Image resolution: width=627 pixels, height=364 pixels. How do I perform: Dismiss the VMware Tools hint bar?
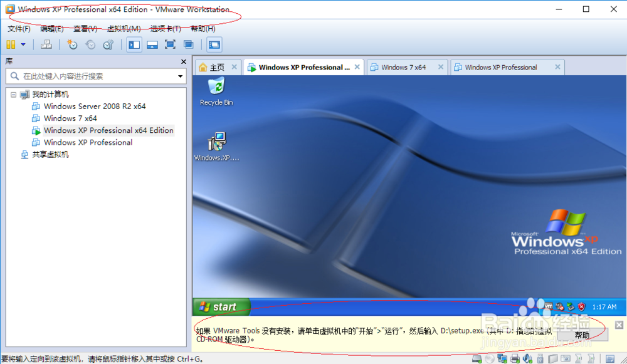(619, 325)
